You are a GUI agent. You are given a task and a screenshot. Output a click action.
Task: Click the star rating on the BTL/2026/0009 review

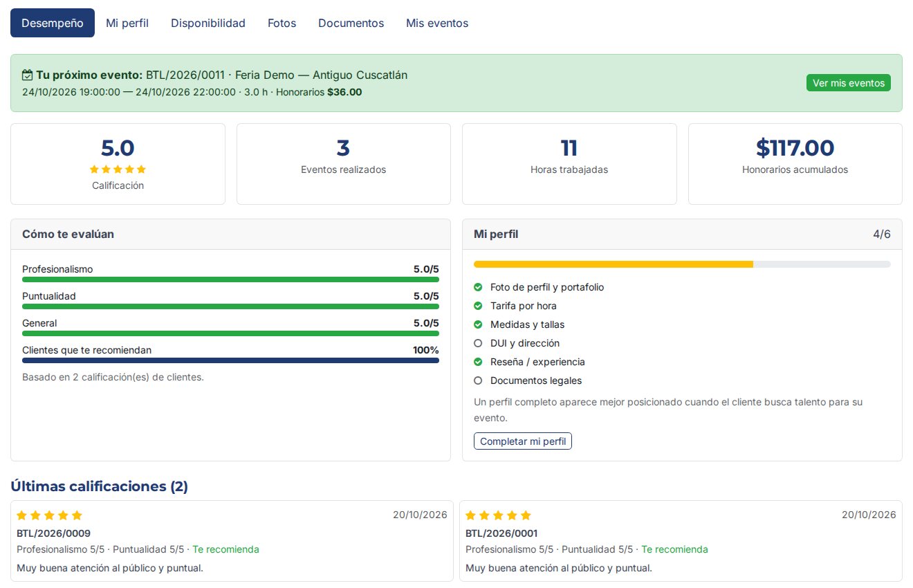pyautogui.click(x=49, y=515)
